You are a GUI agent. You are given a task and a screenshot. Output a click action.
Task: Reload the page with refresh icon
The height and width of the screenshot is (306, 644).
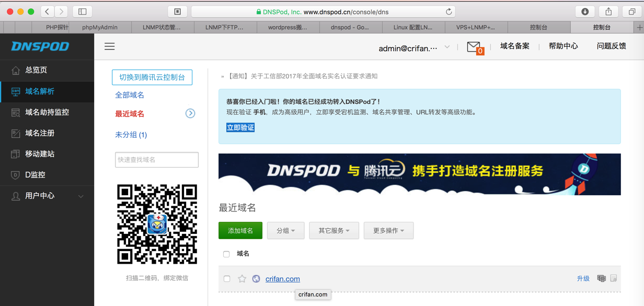point(448,11)
